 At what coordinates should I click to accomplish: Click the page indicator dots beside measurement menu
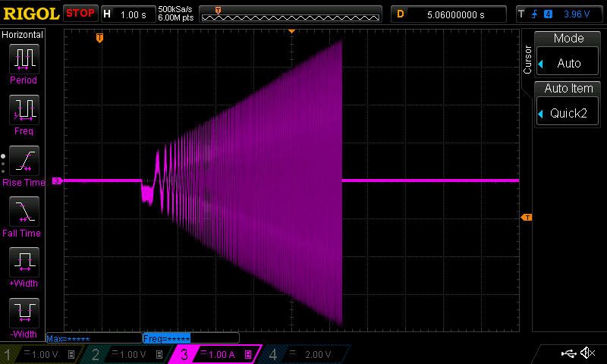[x=3, y=164]
